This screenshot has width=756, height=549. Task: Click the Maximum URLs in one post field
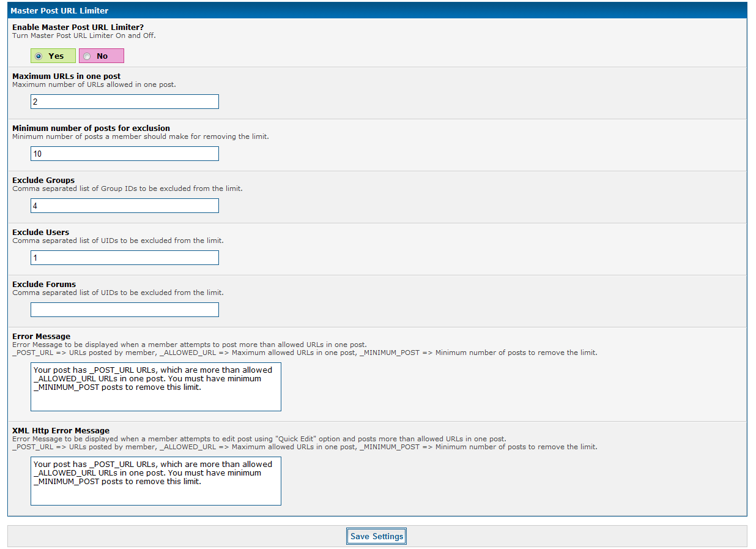[x=124, y=102]
